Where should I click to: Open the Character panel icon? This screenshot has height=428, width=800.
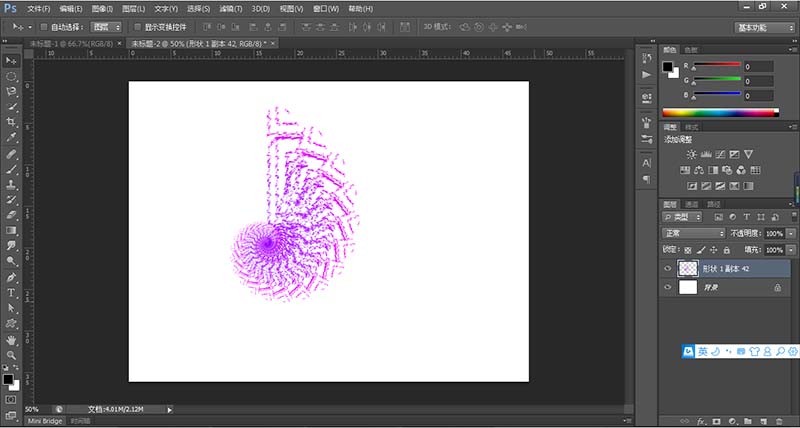tap(646, 163)
